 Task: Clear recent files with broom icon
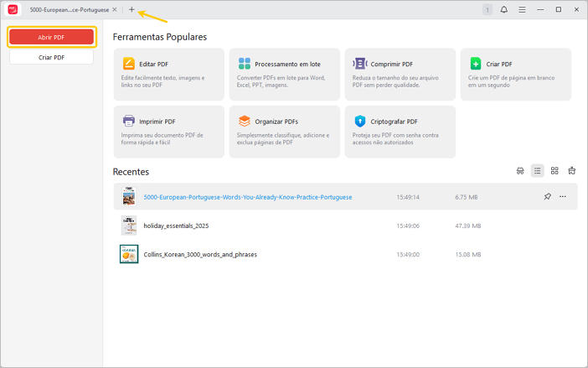coord(572,171)
